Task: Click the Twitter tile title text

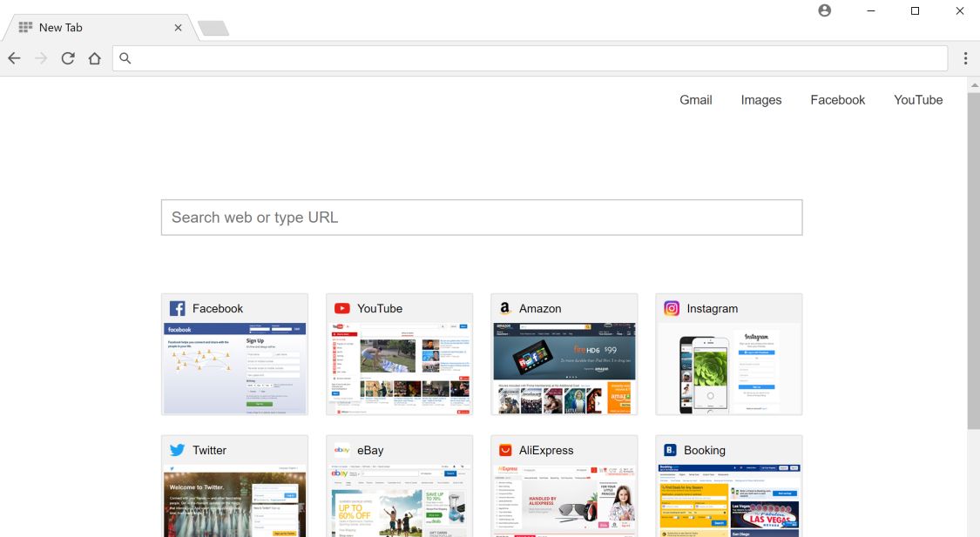Action: pos(209,450)
